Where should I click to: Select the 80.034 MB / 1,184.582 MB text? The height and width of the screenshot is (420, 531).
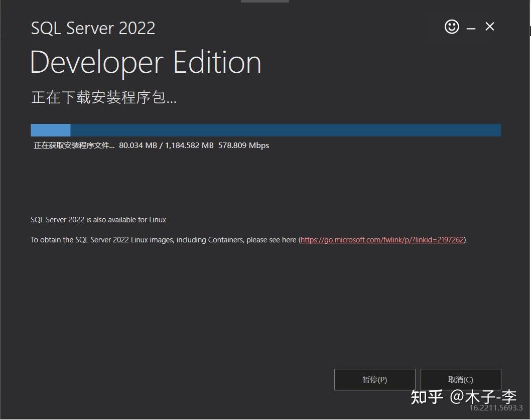click(x=166, y=146)
